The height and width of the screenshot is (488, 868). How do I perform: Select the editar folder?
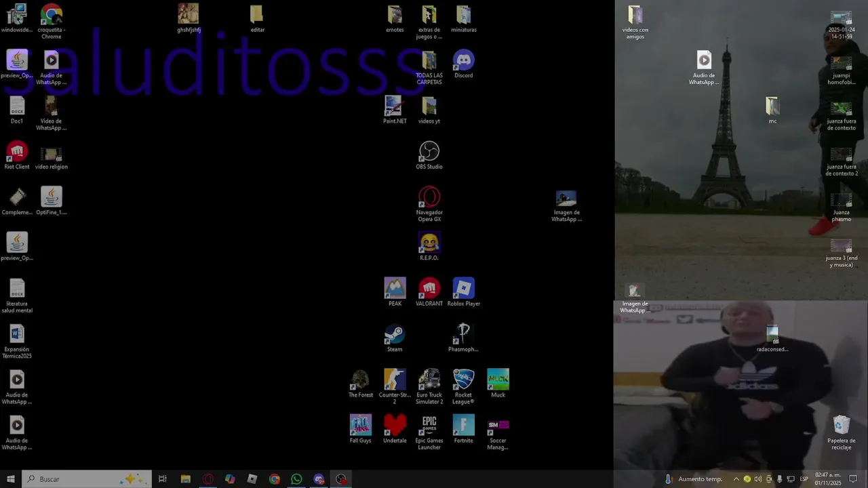(x=257, y=18)
